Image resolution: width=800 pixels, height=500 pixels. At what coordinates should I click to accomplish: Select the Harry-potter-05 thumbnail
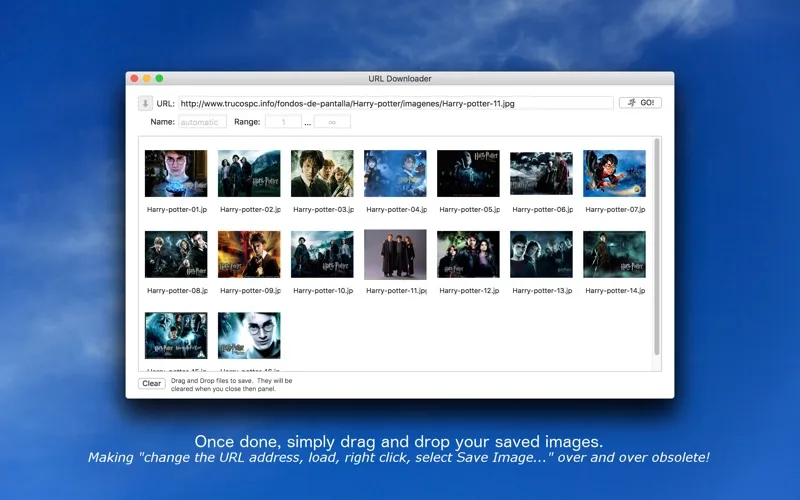click(468, 173)
